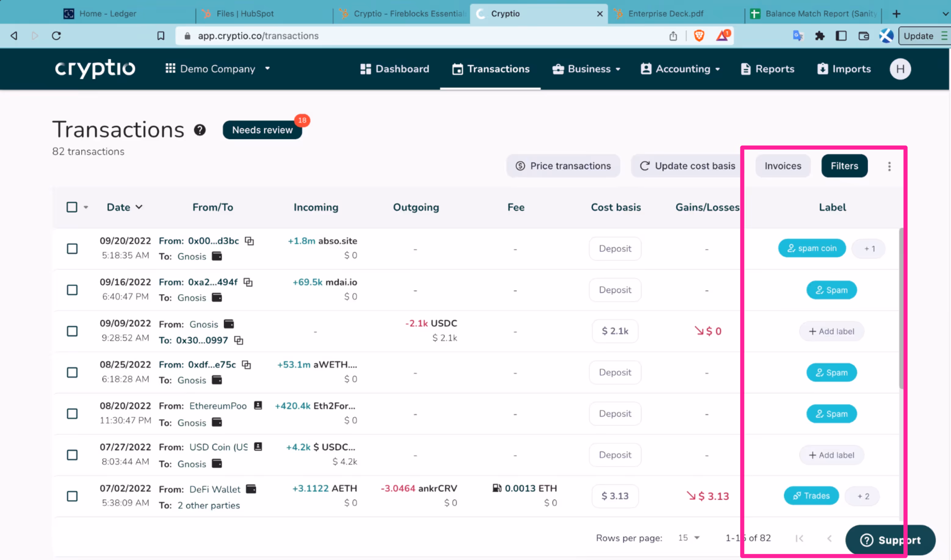This screenshot has width=951, height=560.
Task: Click the browser bookmark icon
Action: tap(161, 36)
